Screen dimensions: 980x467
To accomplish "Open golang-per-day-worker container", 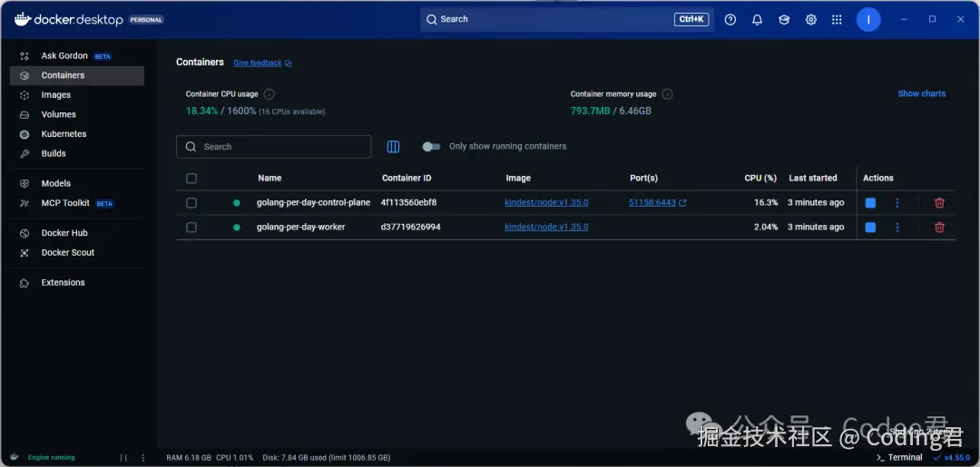I will (300, 227).
